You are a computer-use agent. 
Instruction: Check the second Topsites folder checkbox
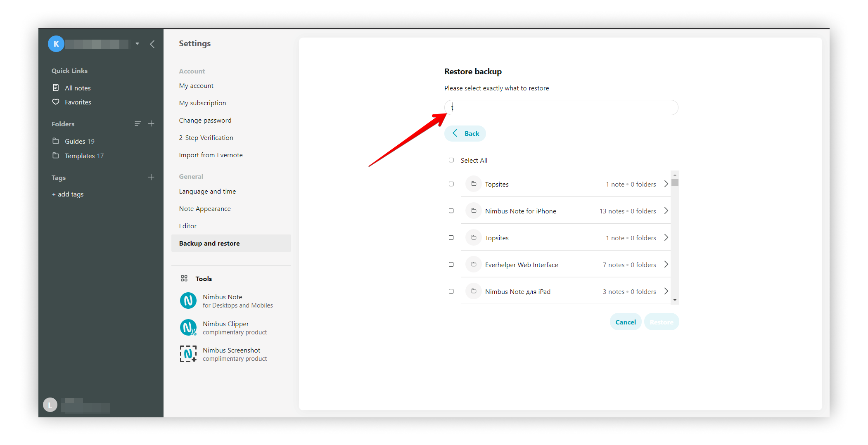tap(451, 238)
